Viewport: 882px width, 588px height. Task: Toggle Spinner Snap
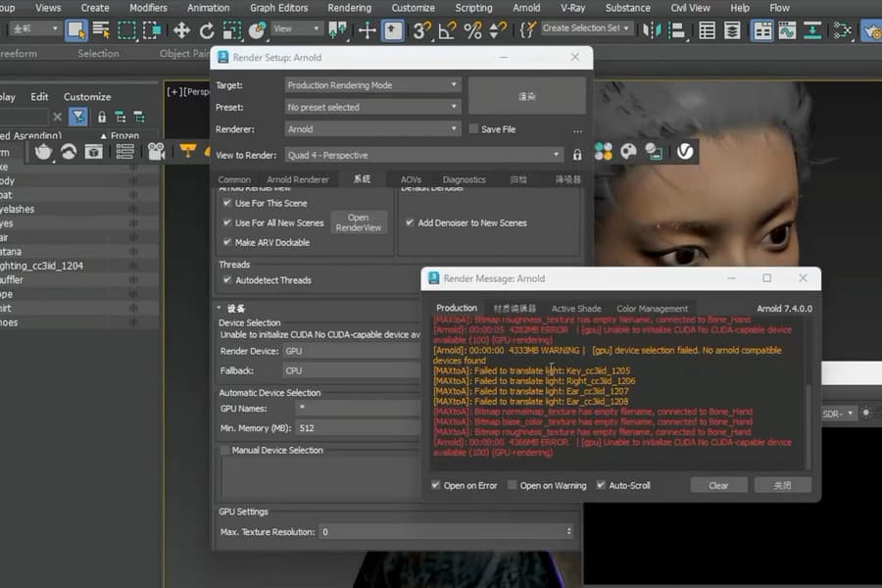(x=498, y=29)
